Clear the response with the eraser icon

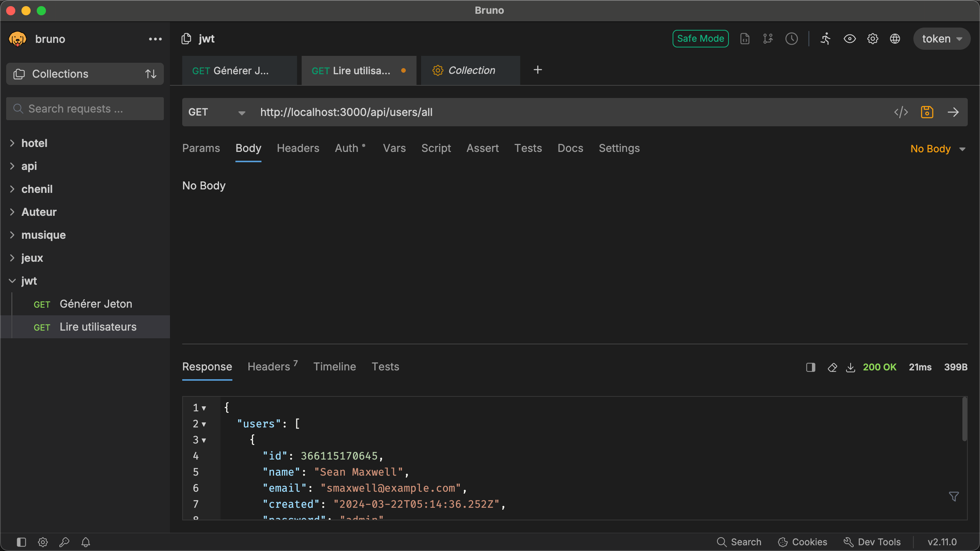(x=832, y=367)
